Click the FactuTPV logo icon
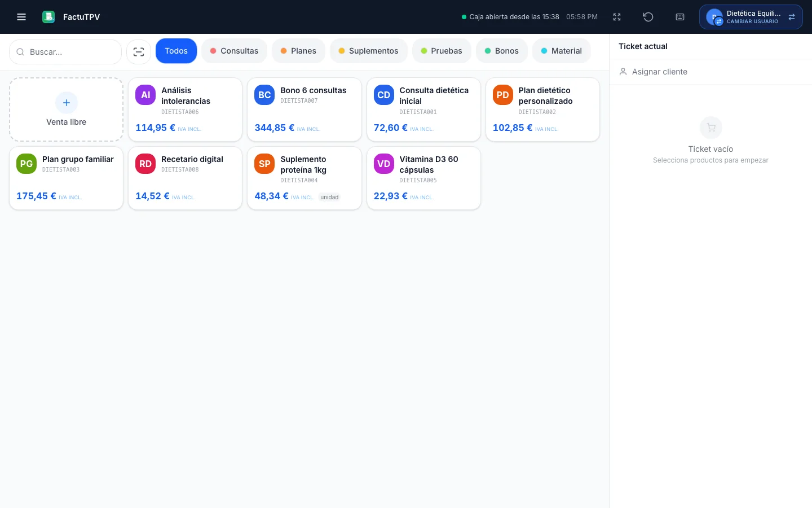 48,17
